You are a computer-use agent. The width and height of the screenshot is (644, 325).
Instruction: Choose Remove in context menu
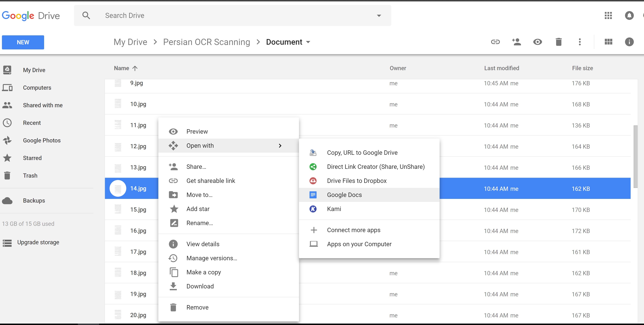pos(228,307)
